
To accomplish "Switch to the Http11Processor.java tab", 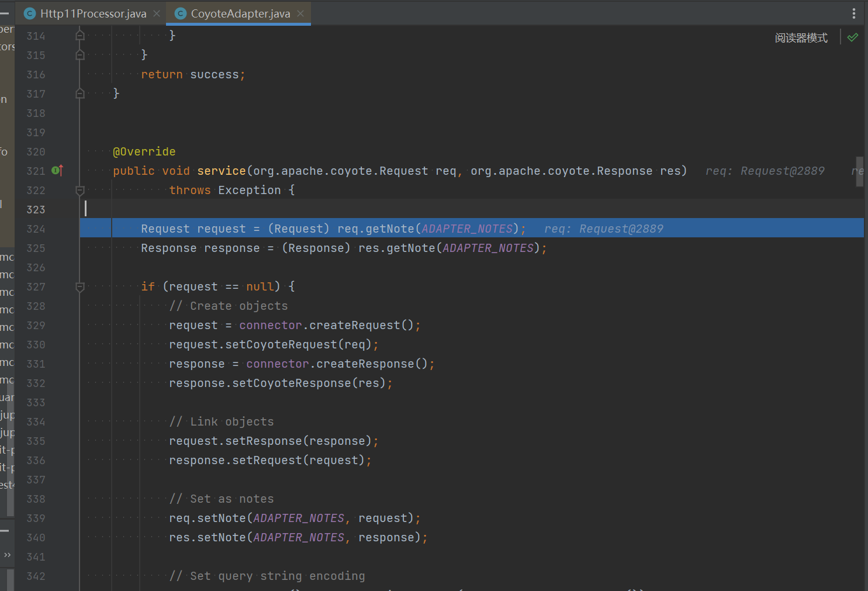I will [93, 13].
